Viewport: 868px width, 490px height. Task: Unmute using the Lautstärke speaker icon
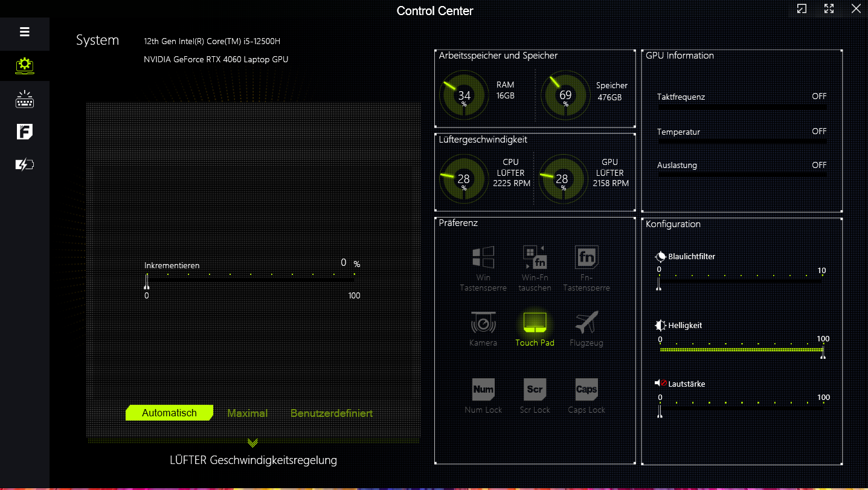[x=660, y=384]
